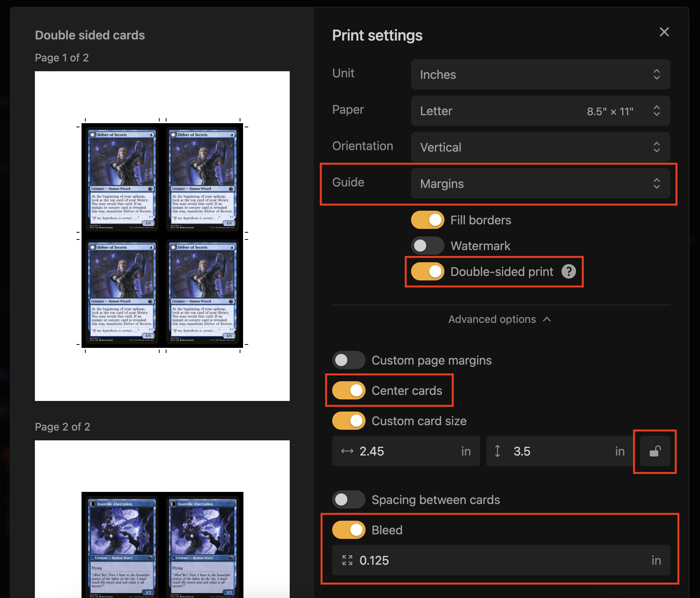Click the horizontal width arrow icon
Image resolution: width=700 pixels, height=598 pixels.
coord(347,451)
